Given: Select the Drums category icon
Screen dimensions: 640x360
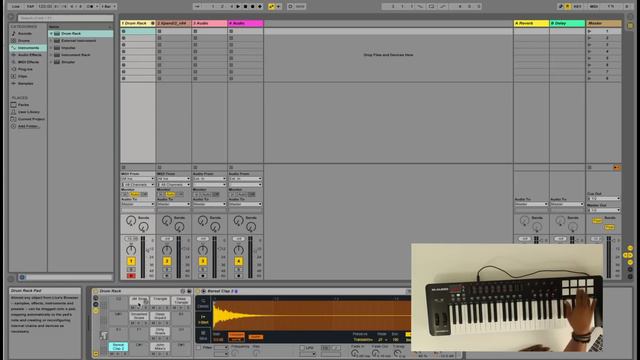Looking at the screenshot, I should [13, 41].
